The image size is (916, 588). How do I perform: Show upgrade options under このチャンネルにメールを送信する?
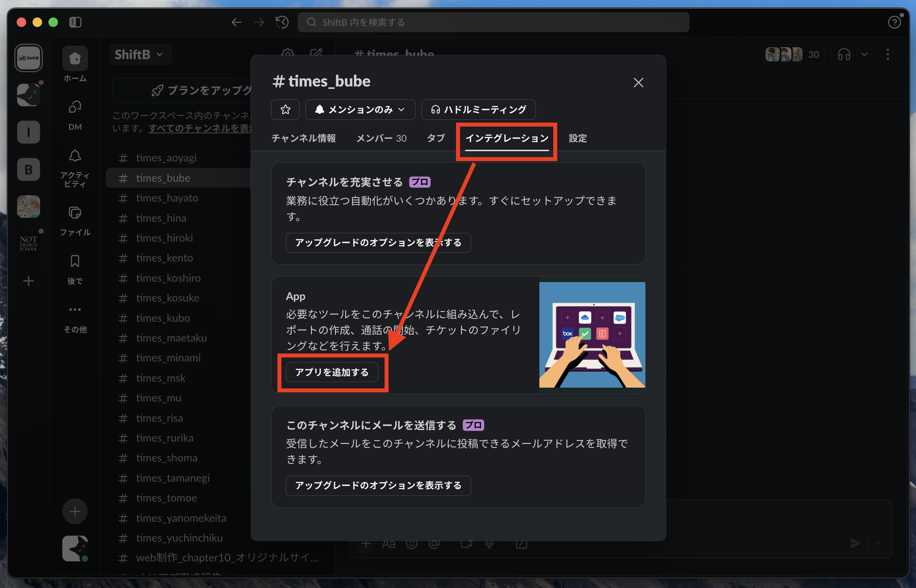pyautogui.click(x=378, y=486)
